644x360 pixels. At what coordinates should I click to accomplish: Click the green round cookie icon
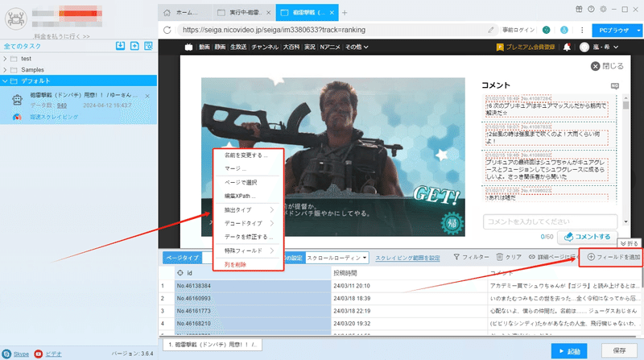(547, 30)
